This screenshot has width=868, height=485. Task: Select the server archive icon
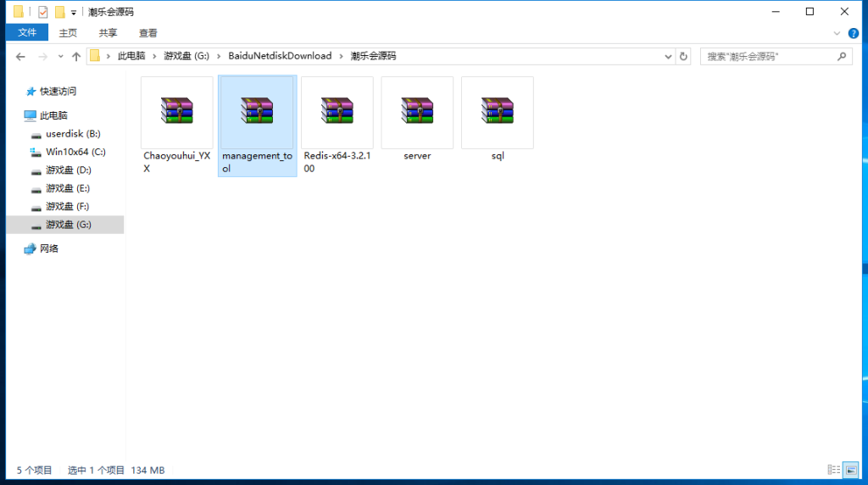pyautogui.click(x=417, y=111)
